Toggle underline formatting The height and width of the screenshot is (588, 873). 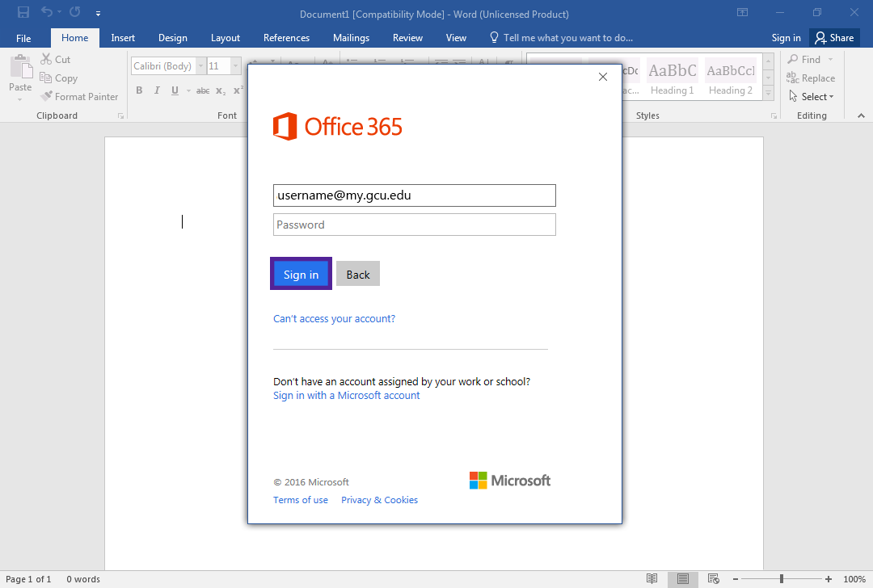pyautogui.click(x=175, y=90)
